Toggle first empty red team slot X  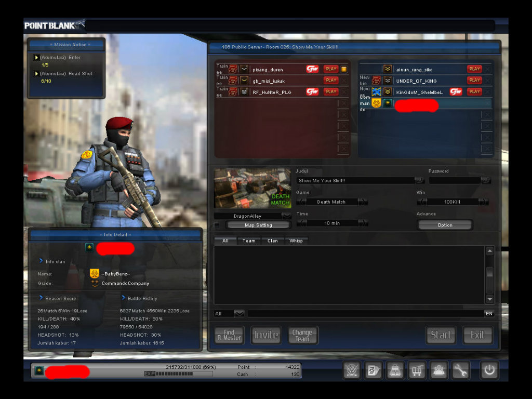[344, 103]
